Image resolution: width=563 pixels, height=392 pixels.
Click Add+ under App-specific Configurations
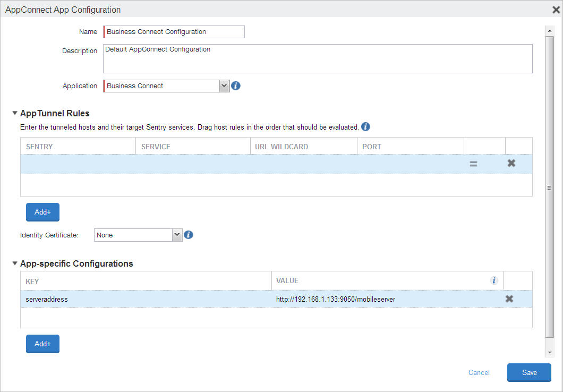pos(42,344)
